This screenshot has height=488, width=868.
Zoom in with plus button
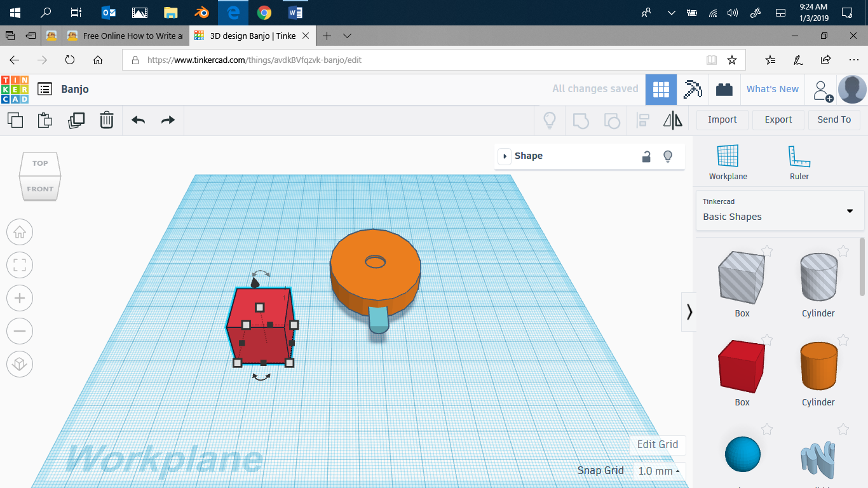click(20, 298)
